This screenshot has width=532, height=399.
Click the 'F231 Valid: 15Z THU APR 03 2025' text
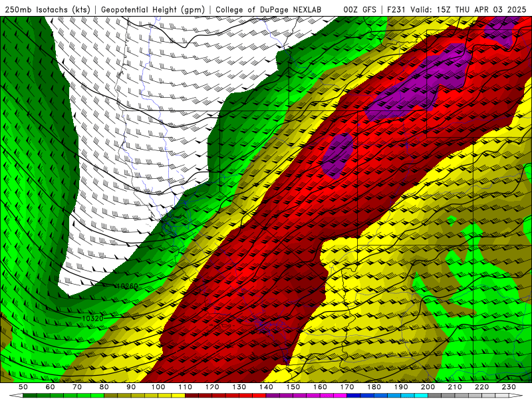(x=456, y=10)
